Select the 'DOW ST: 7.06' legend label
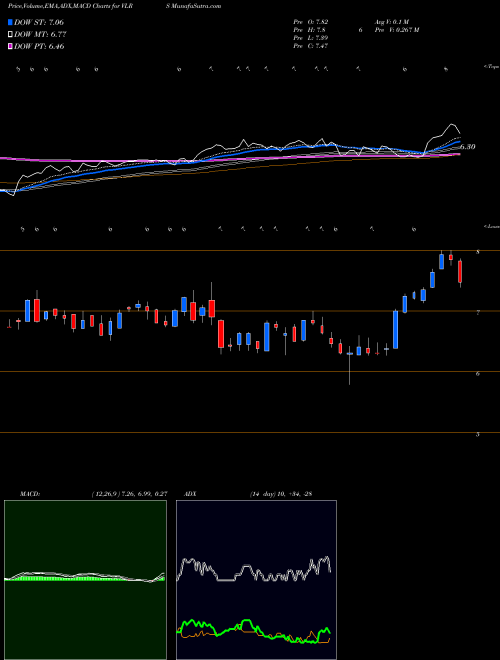The height and width of the screenshot is (660, 500). point(39,22)
